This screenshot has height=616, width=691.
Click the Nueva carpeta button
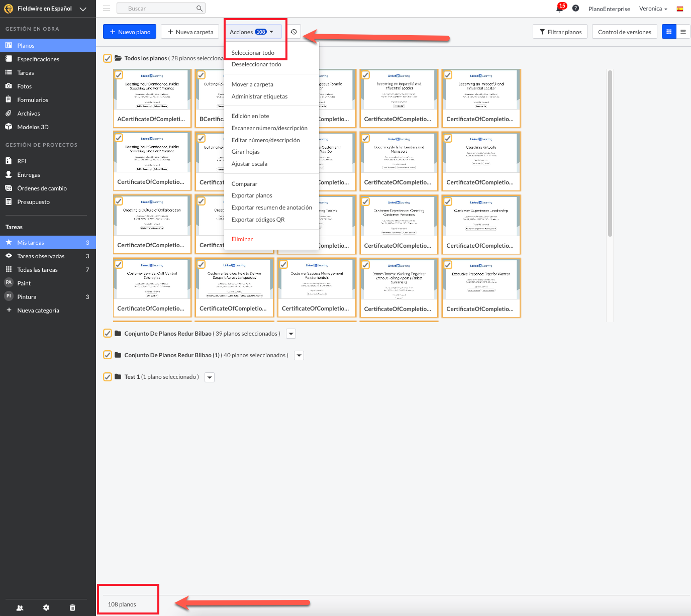pos(190,32)
